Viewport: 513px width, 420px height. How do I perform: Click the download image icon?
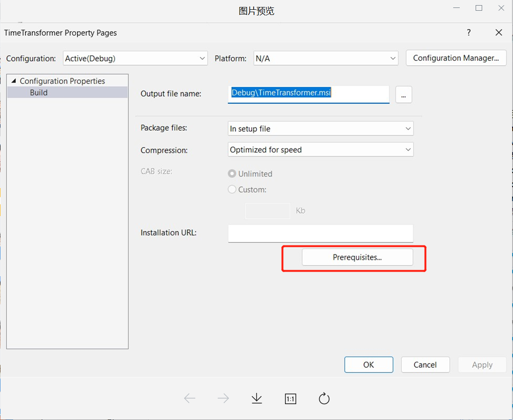257,399
